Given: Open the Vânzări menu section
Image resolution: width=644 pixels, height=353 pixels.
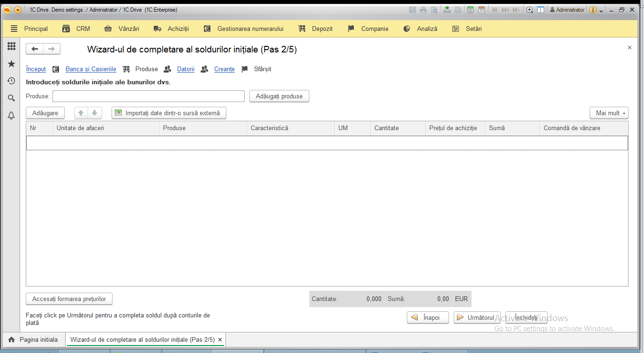Looking at the screenshot, I should [x=122, y=29].
